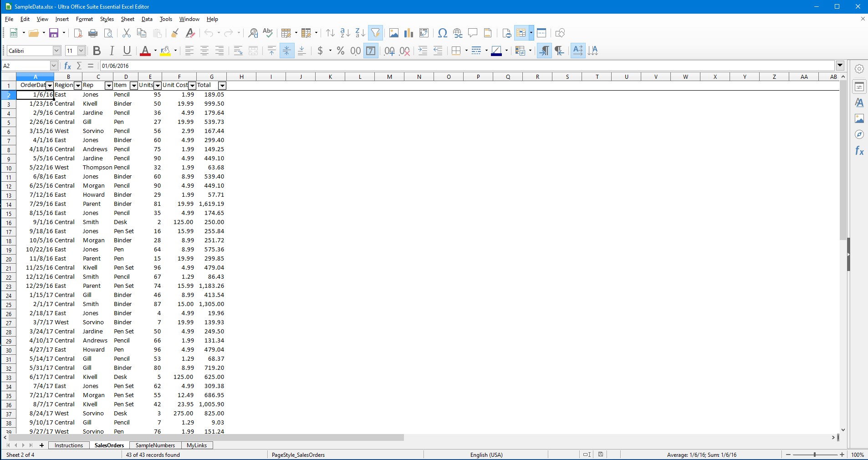Viewport: 868px width, 460px height.
Task: Open the Total filter dropdown
Action: coord(222,86)
